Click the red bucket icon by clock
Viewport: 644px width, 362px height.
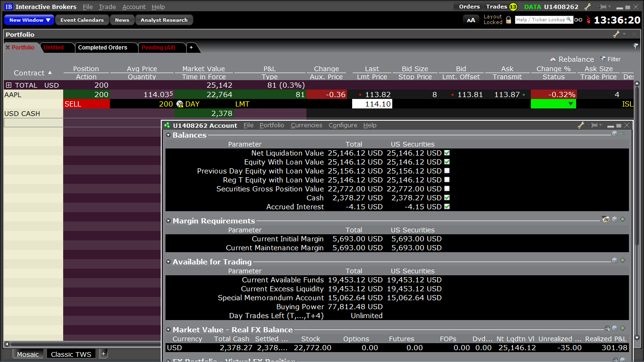click(588, 20)
